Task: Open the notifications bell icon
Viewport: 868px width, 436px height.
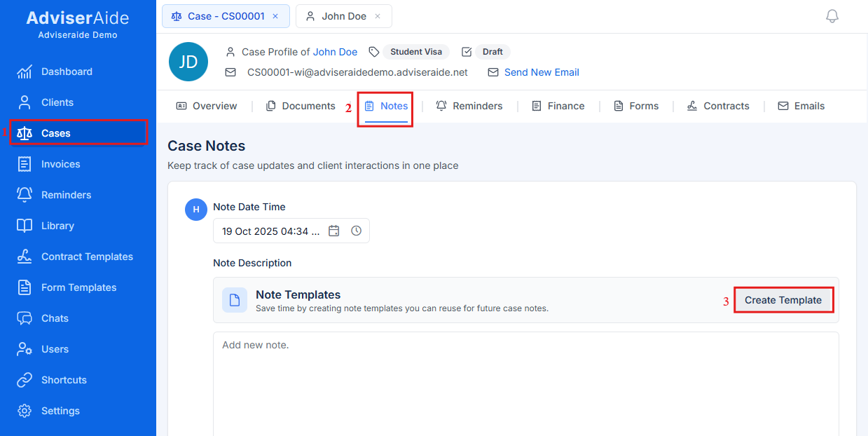Action: 832,15
